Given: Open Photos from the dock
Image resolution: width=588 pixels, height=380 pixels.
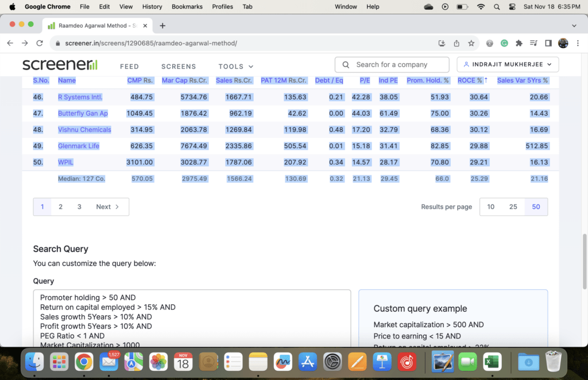Looking at the screenshot, I should pyautogui.click(x=158, y=362).
